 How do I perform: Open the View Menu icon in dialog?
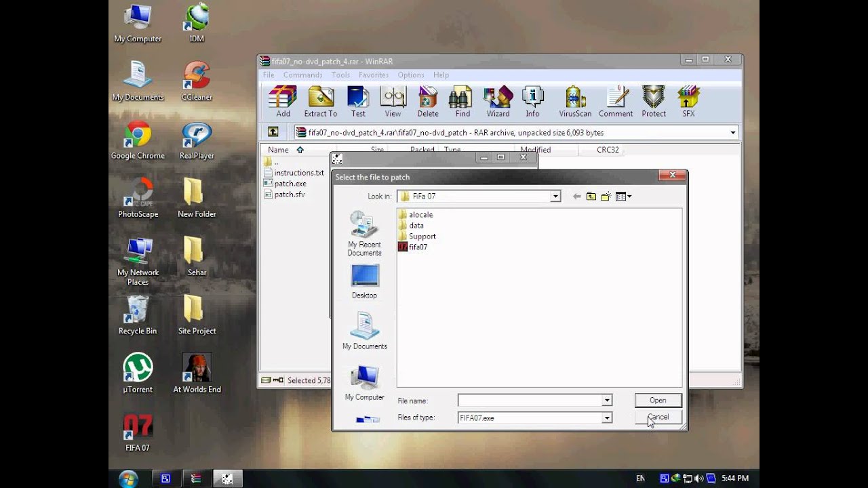point(623,197)
